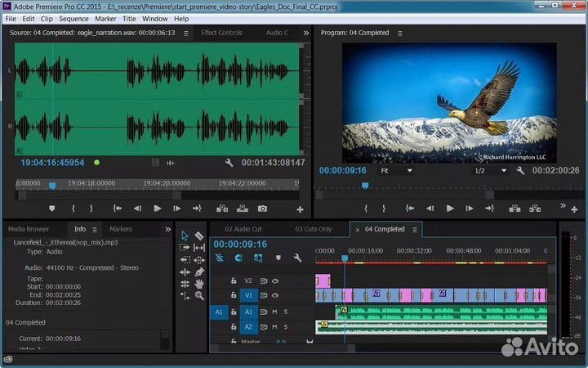Open Fit zoom level dropdown
Viewport: 588px width, 368px height.
[396, 170]
